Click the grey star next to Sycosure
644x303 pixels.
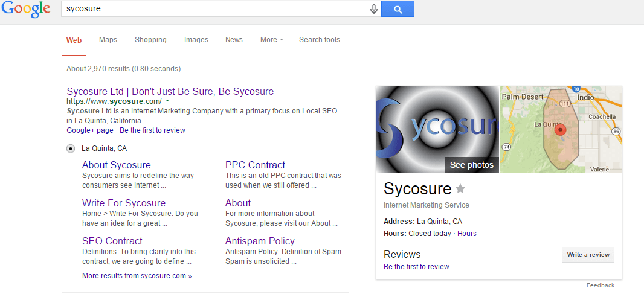[460, 189]
